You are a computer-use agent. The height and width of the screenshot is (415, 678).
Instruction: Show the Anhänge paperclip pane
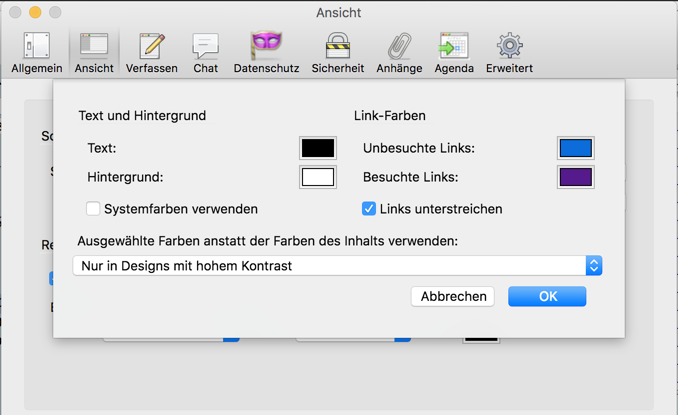click(x=399, y=52)
